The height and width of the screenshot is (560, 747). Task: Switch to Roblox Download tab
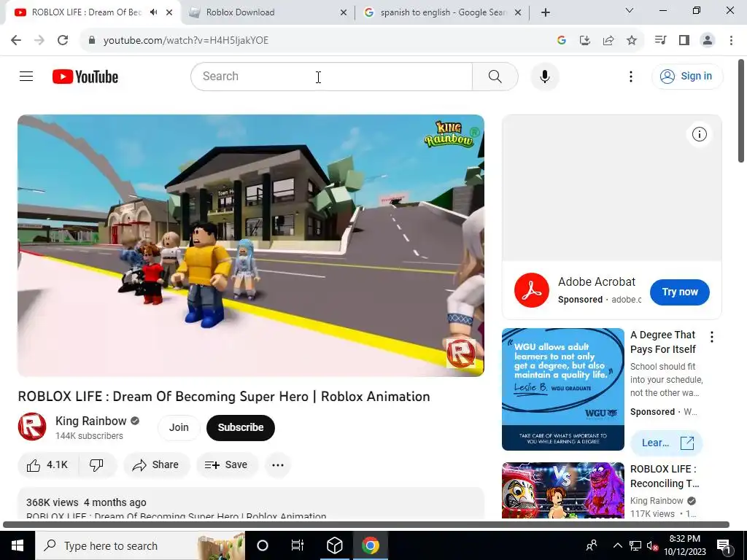point(268,12)
